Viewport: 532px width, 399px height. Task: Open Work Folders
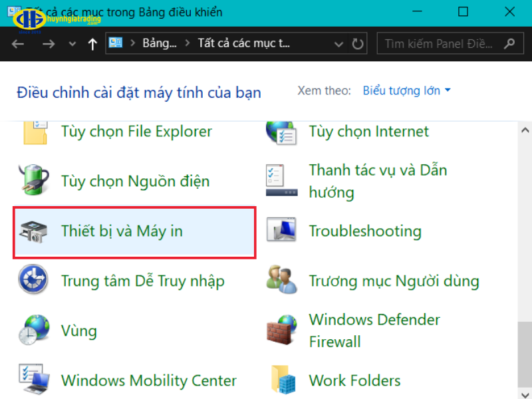pos(354,381)
